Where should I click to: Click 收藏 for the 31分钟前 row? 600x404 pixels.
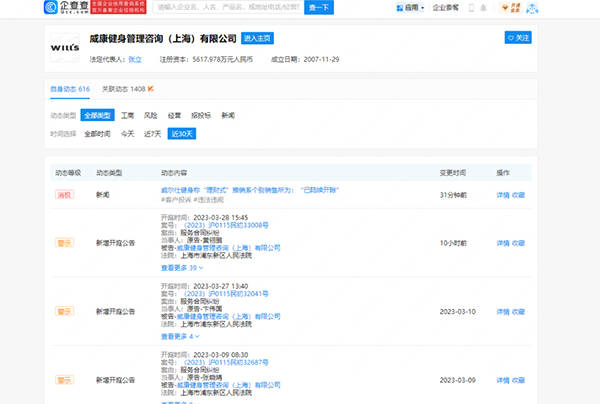(x=518, y=195)
